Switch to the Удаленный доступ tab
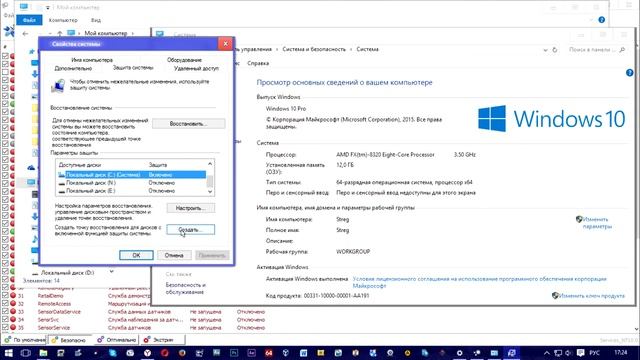Screen dimensions: 640x360 196,69
